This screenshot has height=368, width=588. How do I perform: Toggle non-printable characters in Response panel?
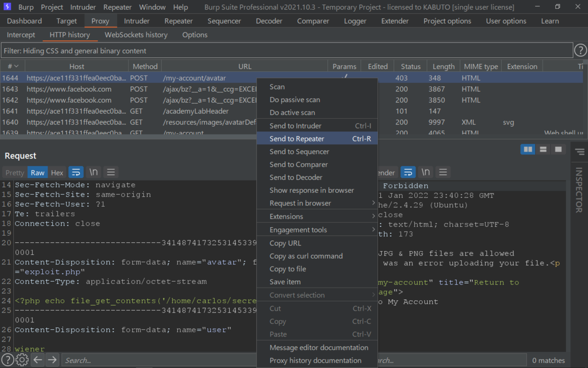click(426, 172)
